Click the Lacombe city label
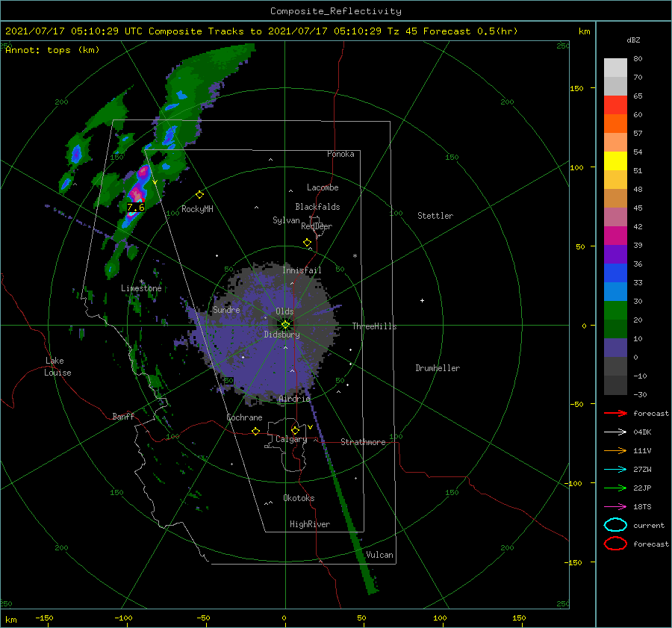Viewport: 672px width, 628px height. (x=323, y=187)
